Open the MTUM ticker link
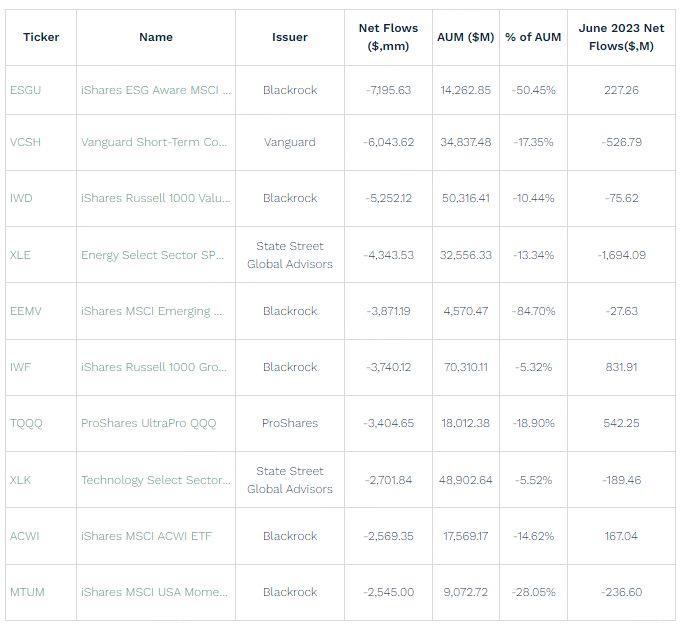 [27, 592]
